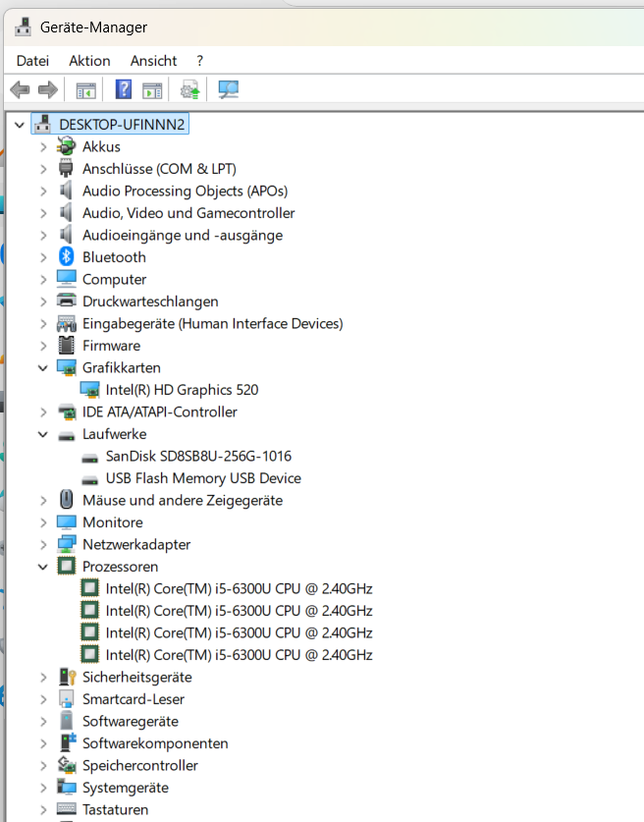Collapse the Prozessoren category
644x822 pixels.
43,567
